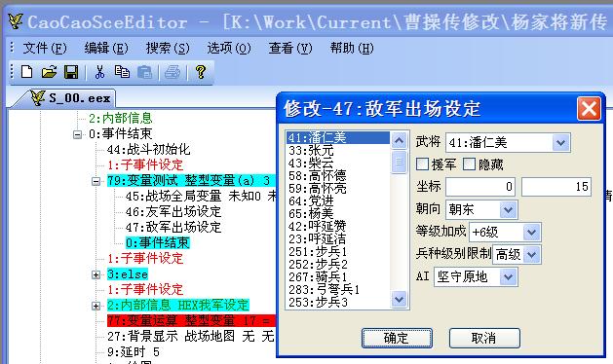Enable the 援军 checkbox
Image resolution: width=613 pixels, height=364 pixels.
422,164
